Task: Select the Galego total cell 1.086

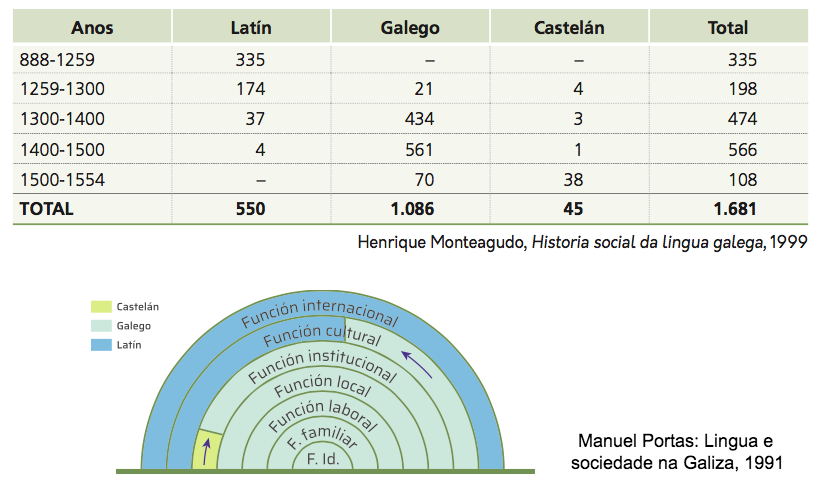Action: pyautogui.click(x=410, y=210)
